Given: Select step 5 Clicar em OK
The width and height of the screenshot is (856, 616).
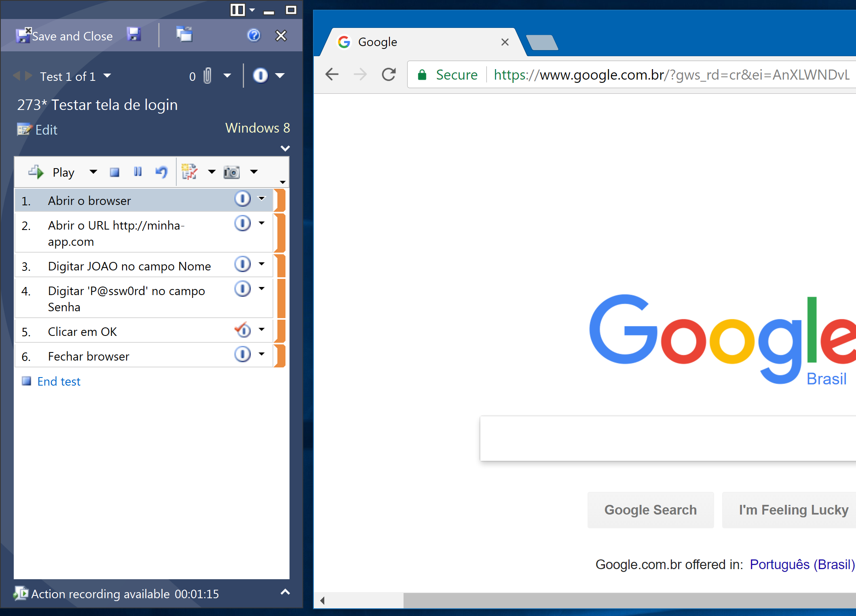Looking at the screenshot, I should click(144, 331).
